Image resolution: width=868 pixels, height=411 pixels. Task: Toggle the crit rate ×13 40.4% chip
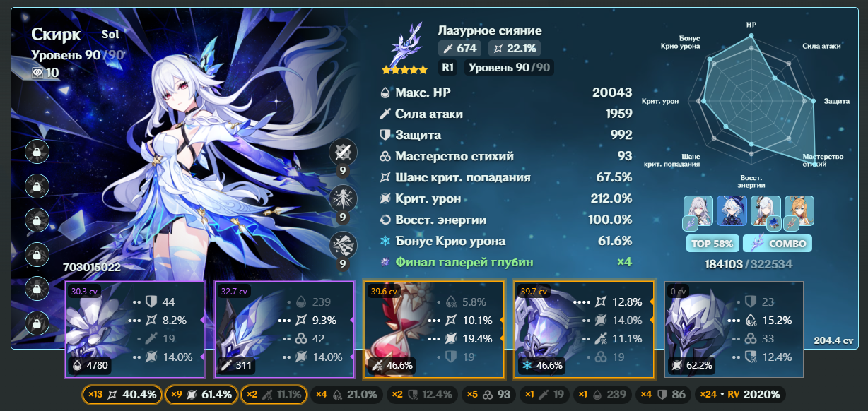click(122, 395)
